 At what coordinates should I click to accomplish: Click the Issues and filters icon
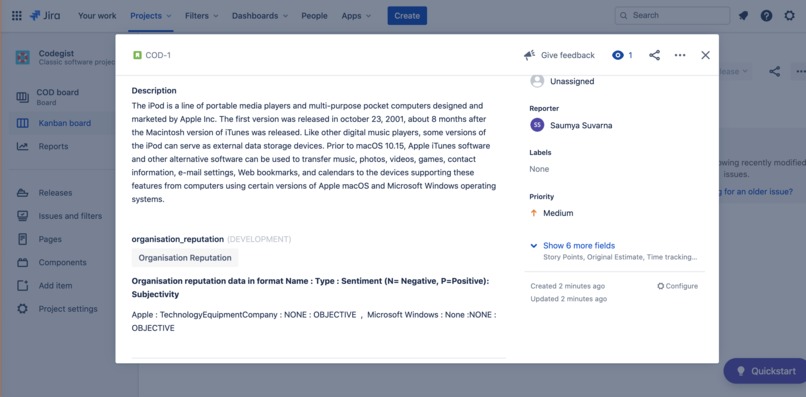[x=23, y=216]
